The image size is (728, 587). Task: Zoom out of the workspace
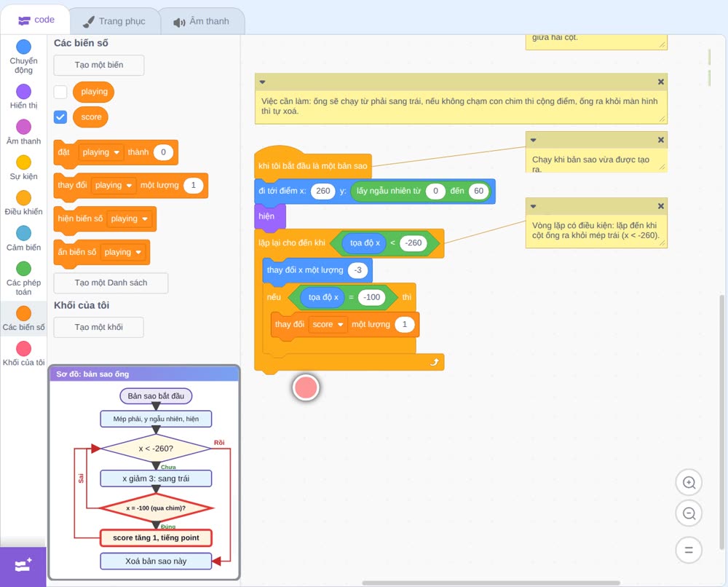coord(689,513)
